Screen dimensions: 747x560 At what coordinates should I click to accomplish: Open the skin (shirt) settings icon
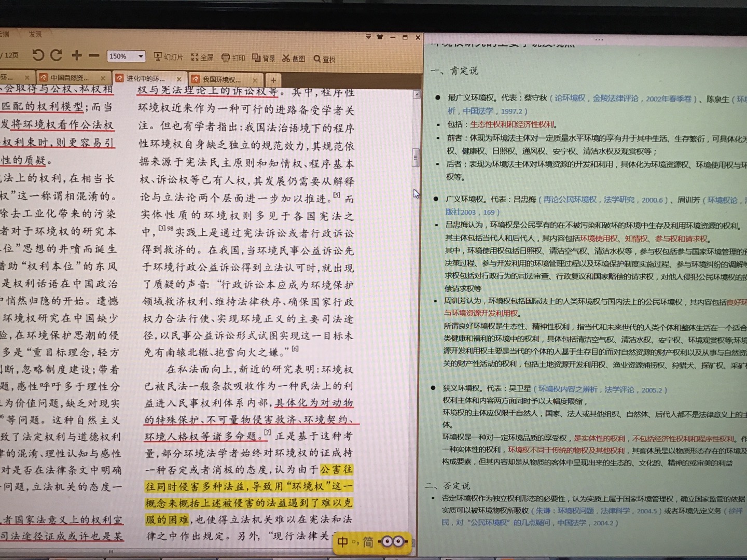tap(380, 37)
